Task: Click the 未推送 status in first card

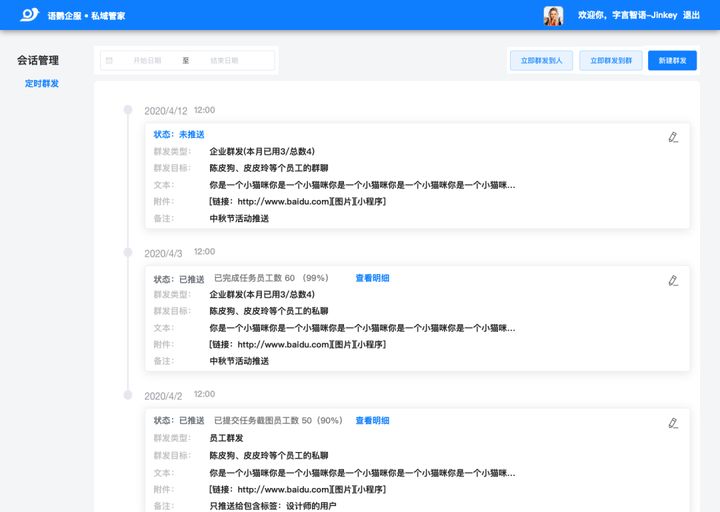Action: coord(192,134)
